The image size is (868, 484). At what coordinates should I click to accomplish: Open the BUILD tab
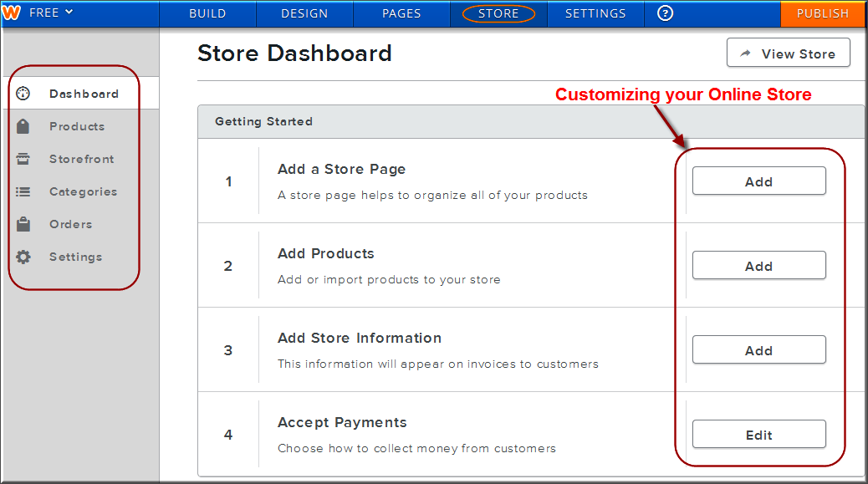point(207,13)
